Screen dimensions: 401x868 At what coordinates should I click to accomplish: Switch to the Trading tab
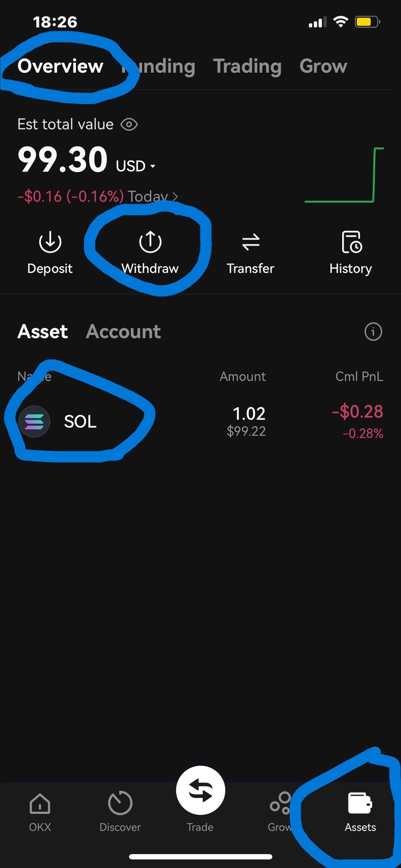[x=247, y=66]
